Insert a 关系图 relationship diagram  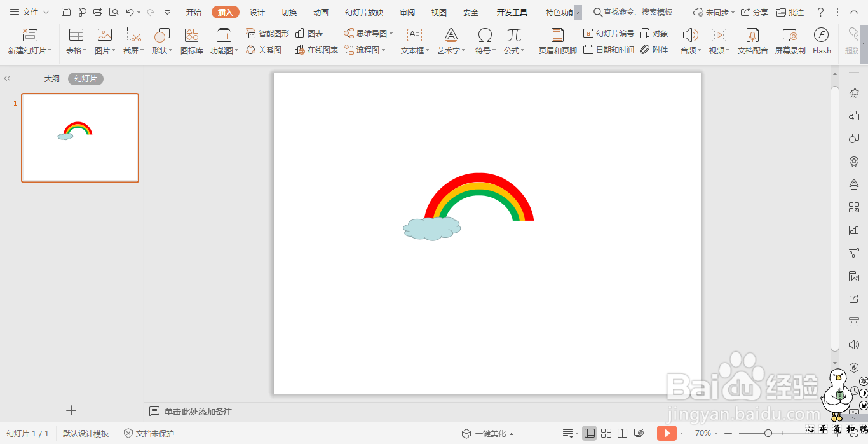pos(264,50)
